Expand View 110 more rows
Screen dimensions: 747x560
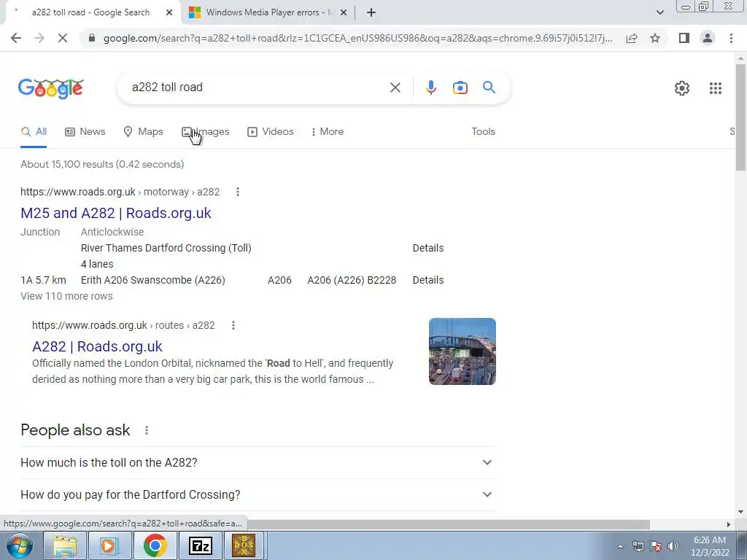66,296
